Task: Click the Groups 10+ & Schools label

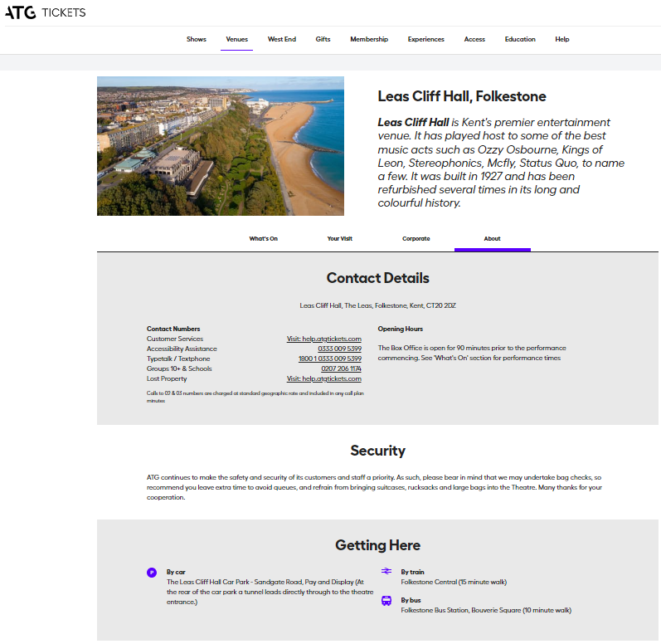Action: point(179,368)
